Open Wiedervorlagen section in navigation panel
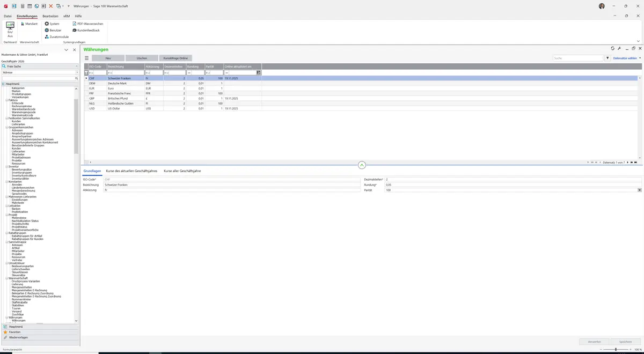Screen dimensions: 644x354 [x=40, y=337]
